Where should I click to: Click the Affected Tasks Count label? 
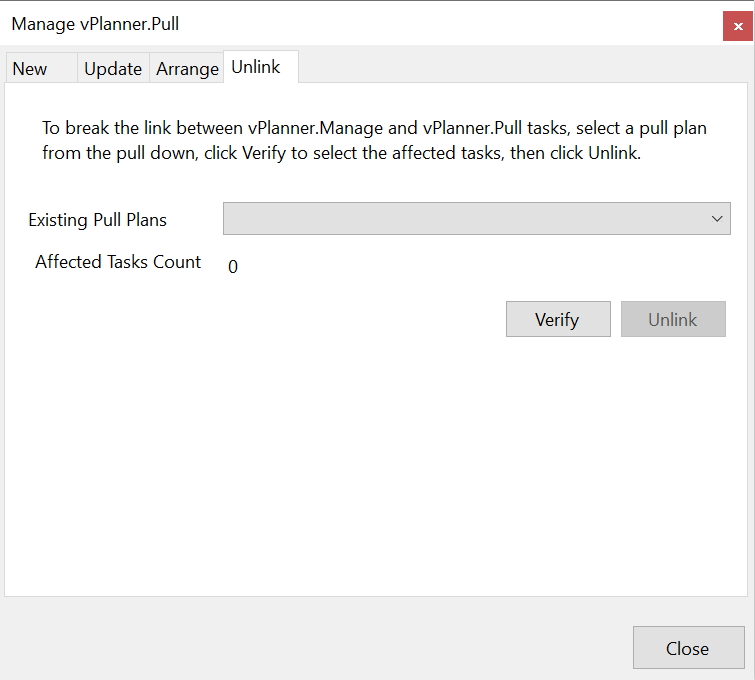tap(118, 262)
